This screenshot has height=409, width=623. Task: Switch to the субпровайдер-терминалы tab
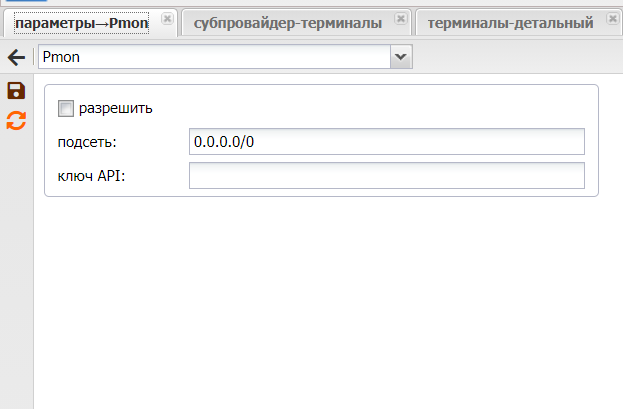tap(288, 22)
